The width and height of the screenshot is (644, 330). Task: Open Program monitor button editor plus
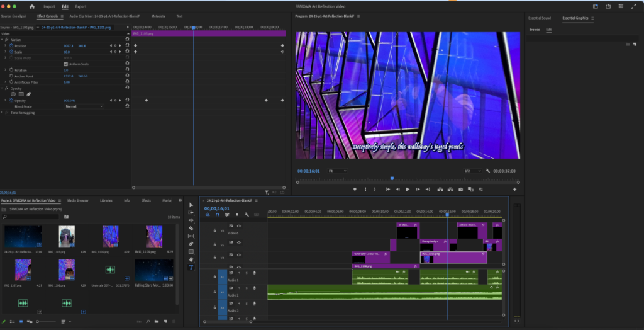pos(514,190)
